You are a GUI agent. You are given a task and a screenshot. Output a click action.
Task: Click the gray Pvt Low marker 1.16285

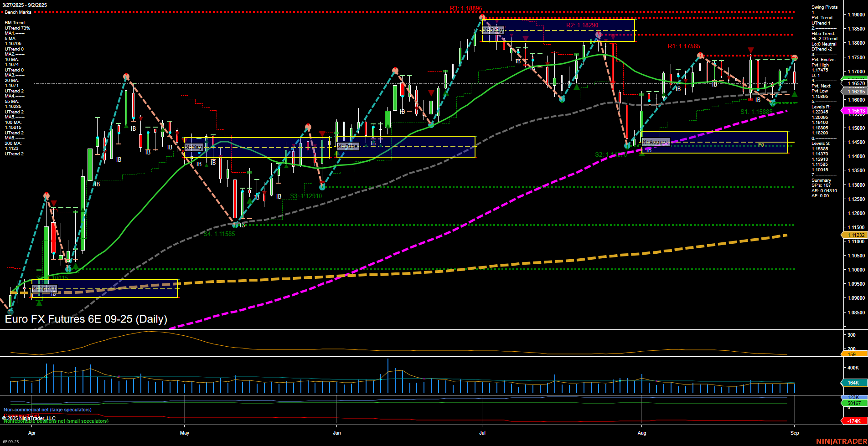click(855, 91)
